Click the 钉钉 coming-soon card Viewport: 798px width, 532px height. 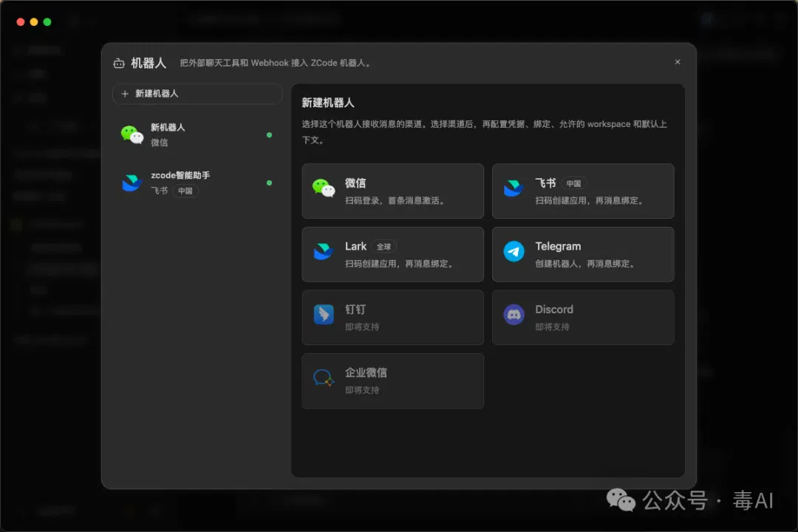(392, 317)
